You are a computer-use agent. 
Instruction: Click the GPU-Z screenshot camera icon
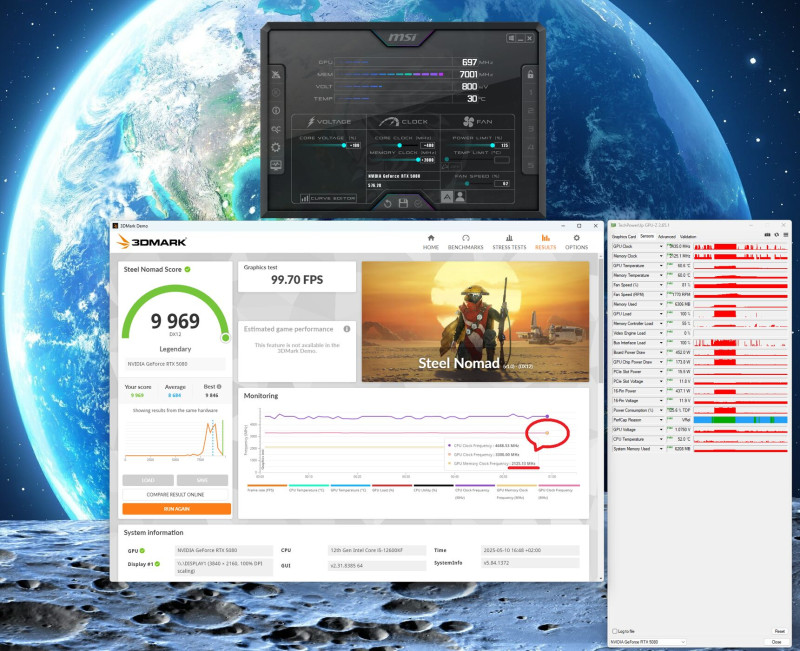pos(767,235)
